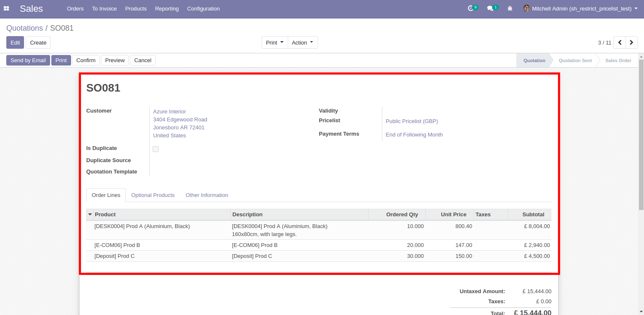Viewport: 644px width, 315px height.
Task: Open the top Print dropdown
Action: [x=275, y=42]
